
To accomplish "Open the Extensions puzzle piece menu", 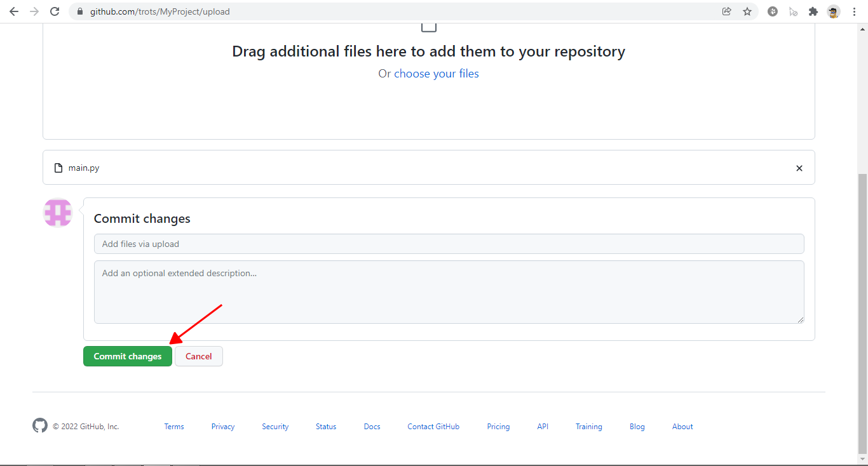I will click(x=813, y=11).
